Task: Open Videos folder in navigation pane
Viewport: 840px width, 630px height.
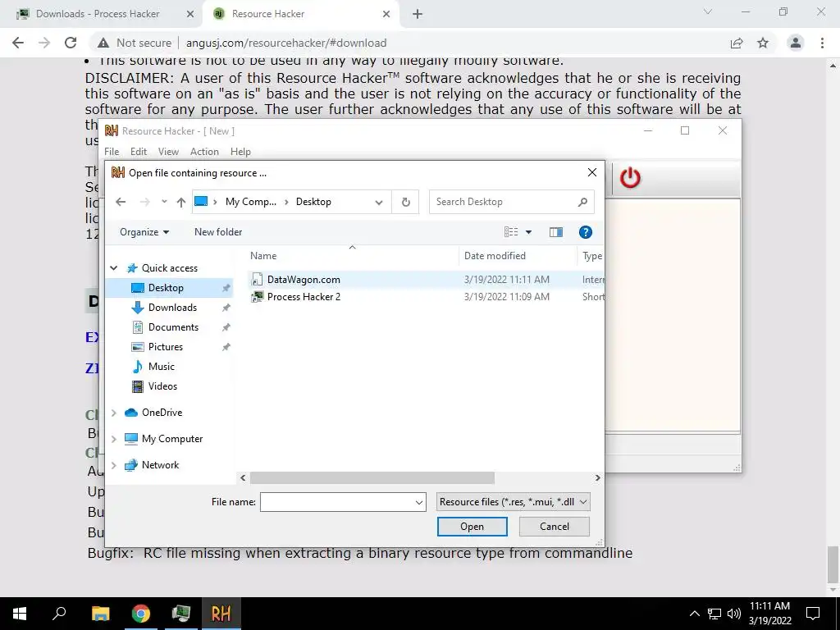Action: coord(162,386)
